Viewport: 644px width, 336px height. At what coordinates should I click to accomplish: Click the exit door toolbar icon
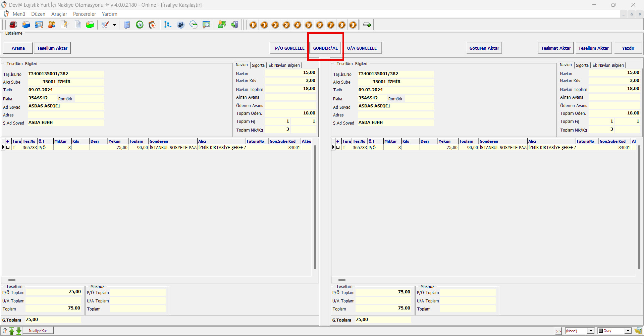coord(235,25)
